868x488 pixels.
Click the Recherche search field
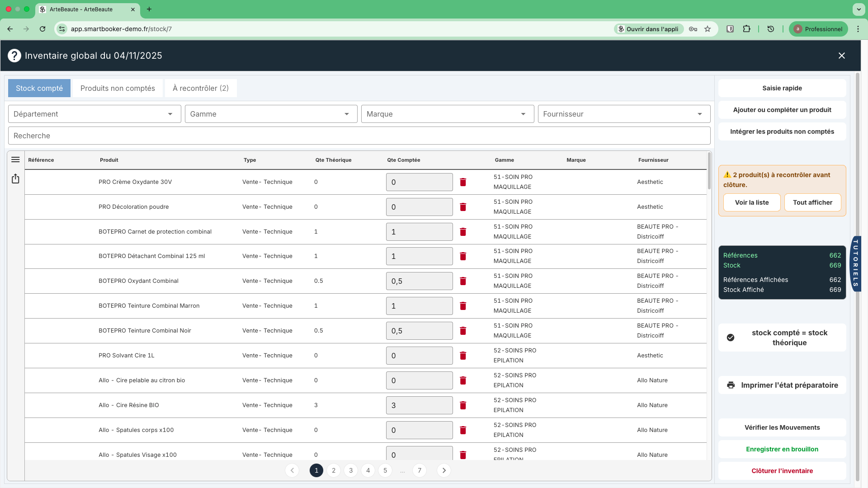[359, 136]
